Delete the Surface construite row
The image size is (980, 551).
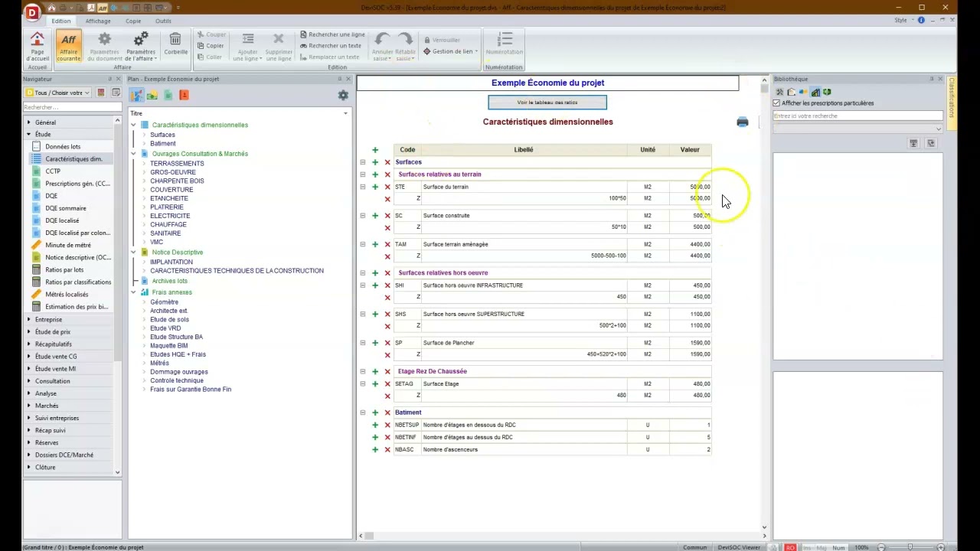[387, 216]
